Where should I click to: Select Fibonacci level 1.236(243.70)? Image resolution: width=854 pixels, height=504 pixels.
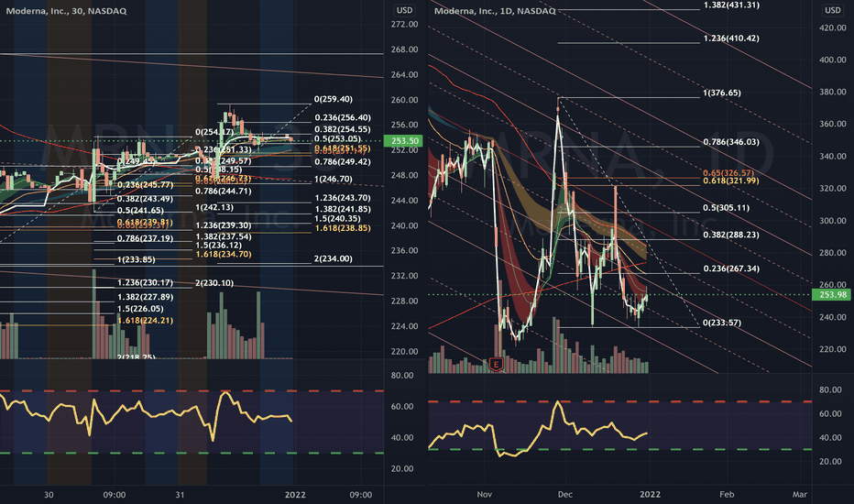[x=343, y=198]
